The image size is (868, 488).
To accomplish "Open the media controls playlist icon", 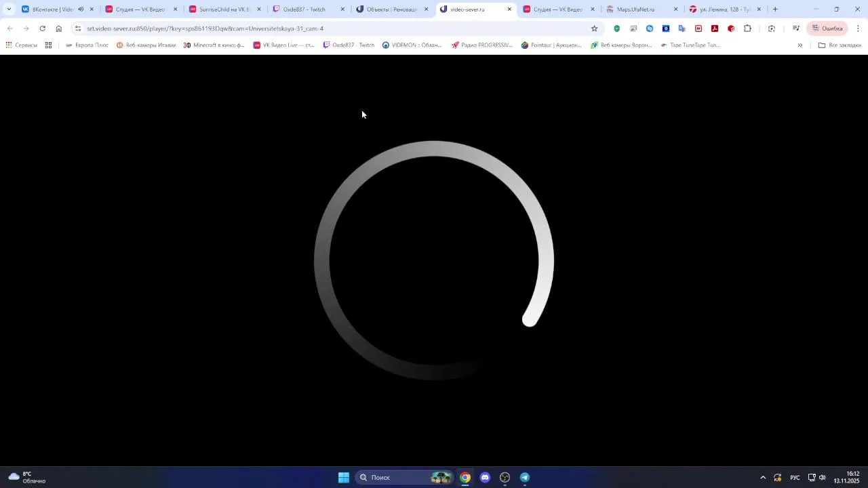I will coord(796,28).
